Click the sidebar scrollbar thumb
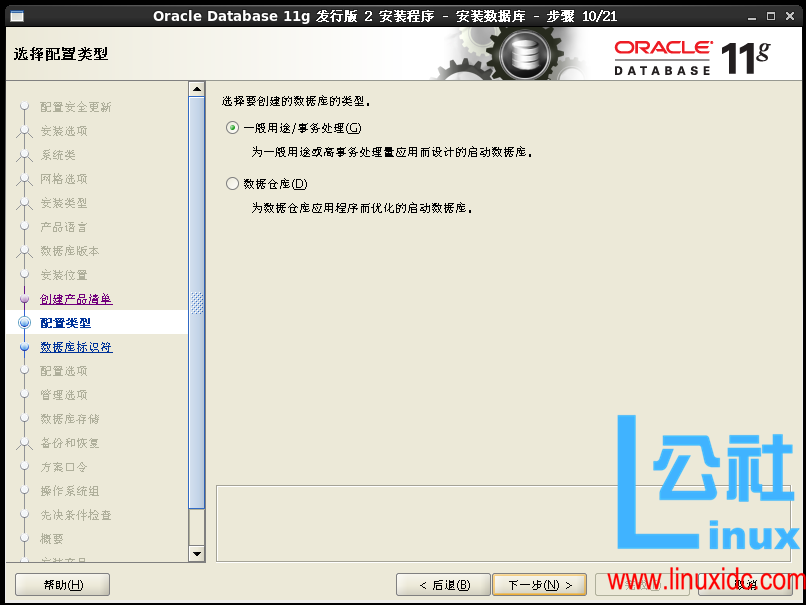This screenshot has width=806, height=605. click(x=197, y=300)
